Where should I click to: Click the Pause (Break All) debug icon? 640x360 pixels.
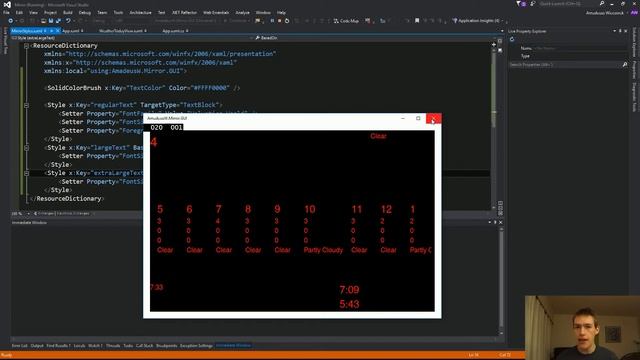[x=272, y=21]
